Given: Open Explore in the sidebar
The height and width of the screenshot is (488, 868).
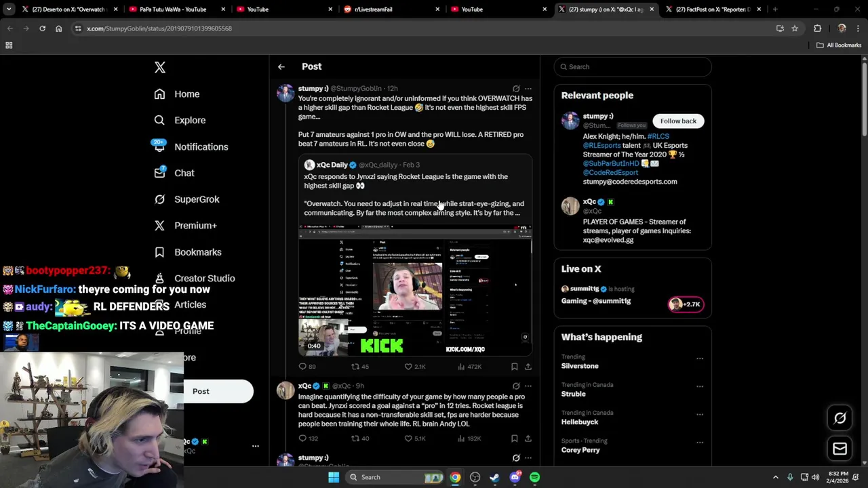Looking at the screenshot, I should (180, 120).
